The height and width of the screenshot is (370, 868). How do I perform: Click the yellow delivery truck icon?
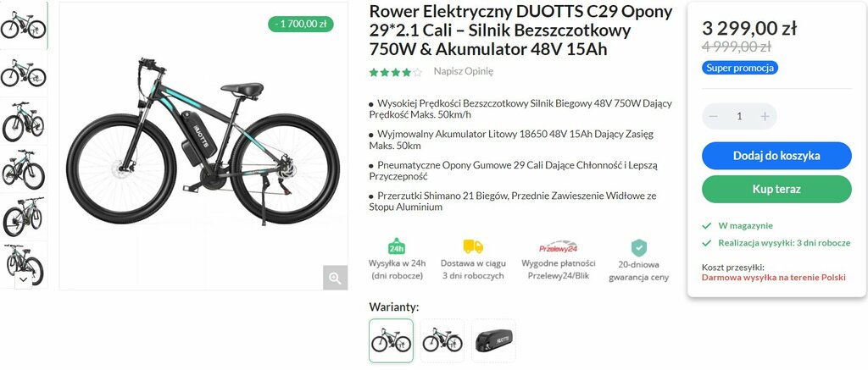(473, 246)
